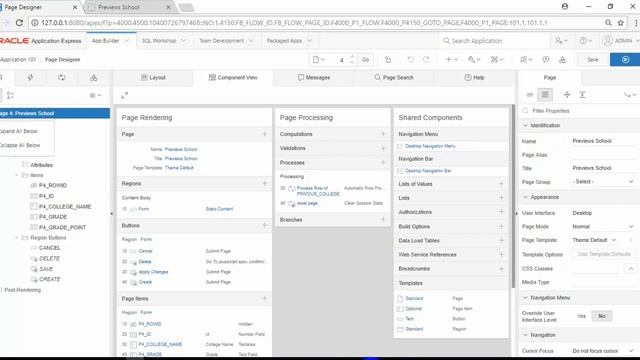Open the Page Mode dropdown

tap(603, 227)
